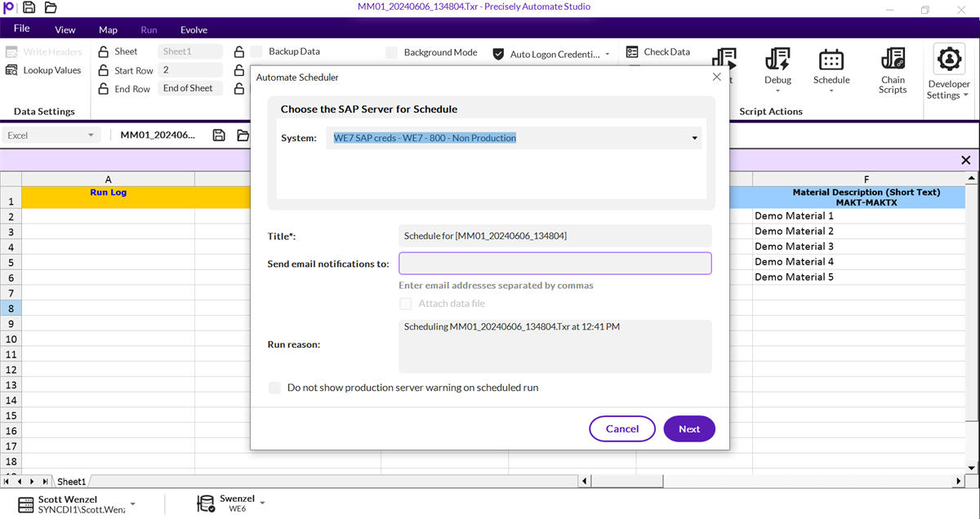This screenshot has height=519, width=980.
Task: Close the purple banner with the X
Action: click(x=966, y=161)
